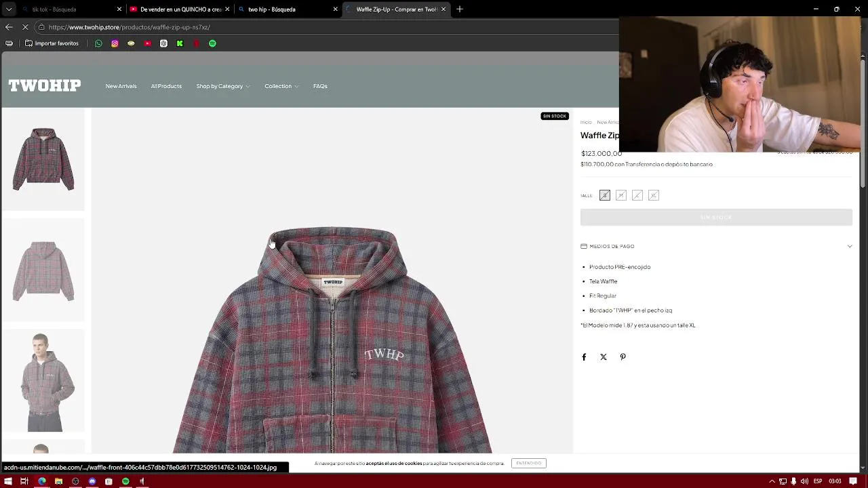Choose size XL option
This screenshot has height=488, width=868.
[x=654, y=195]
